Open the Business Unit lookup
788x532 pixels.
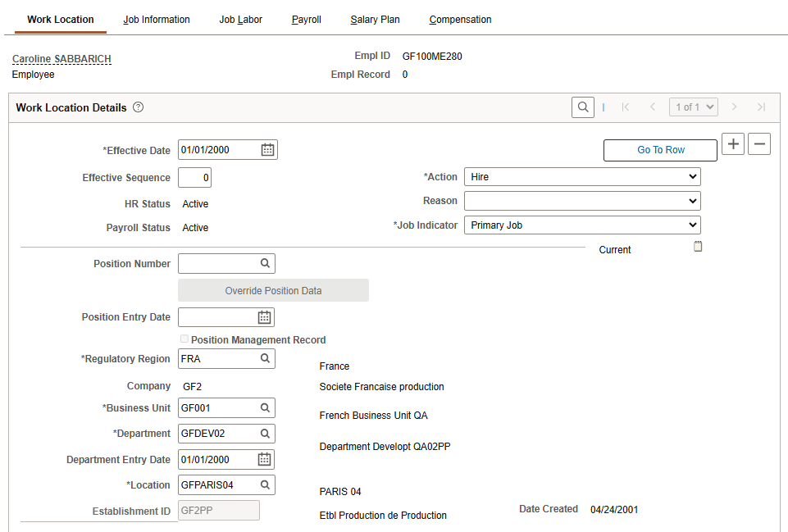coord(264,407)
